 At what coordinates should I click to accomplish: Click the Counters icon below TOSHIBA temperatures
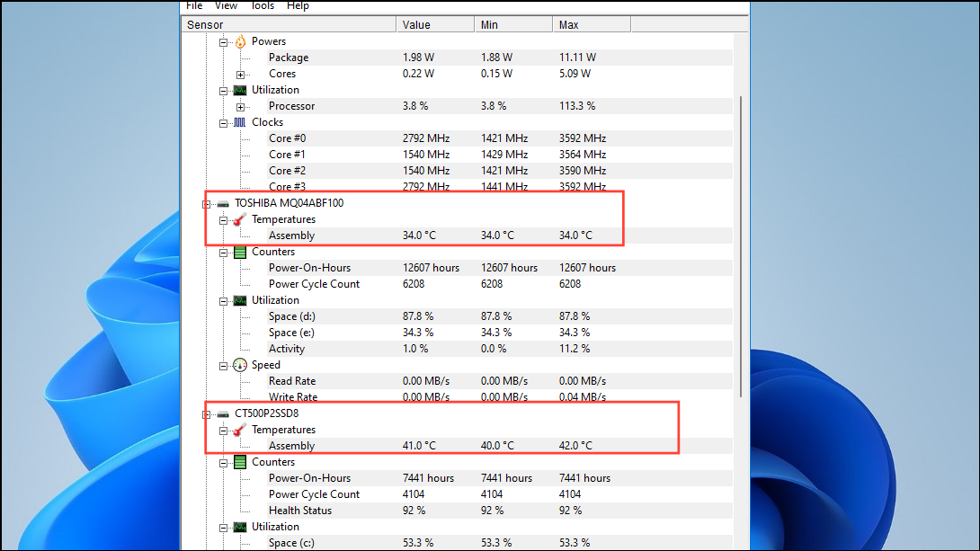(239, 252)
